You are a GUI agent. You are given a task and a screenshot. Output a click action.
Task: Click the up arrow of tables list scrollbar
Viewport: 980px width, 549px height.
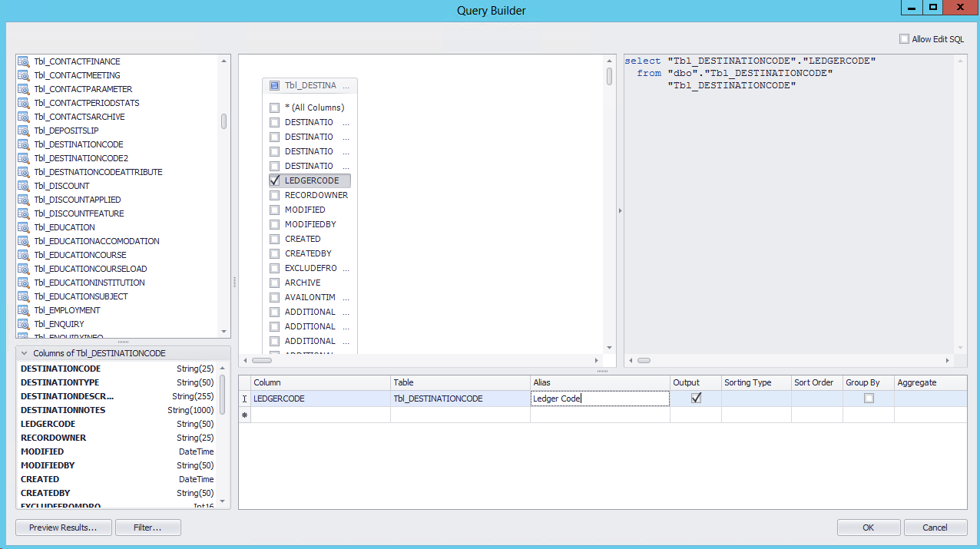click(x=224, y=60)
